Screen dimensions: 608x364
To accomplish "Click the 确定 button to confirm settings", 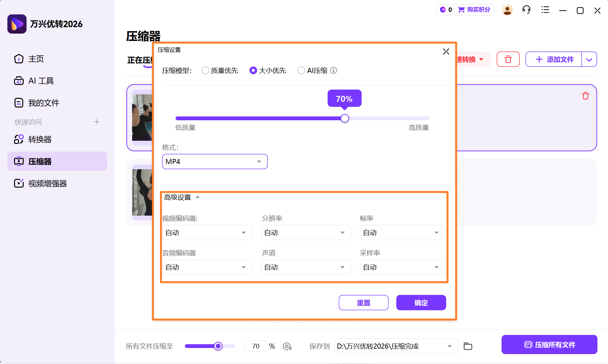I will [x=421, y=302].
